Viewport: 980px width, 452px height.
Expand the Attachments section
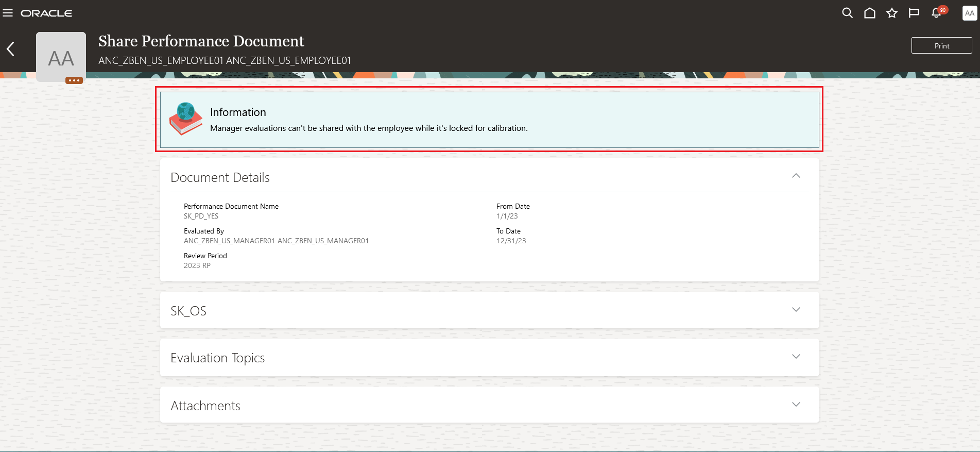(x=796, y=405)
